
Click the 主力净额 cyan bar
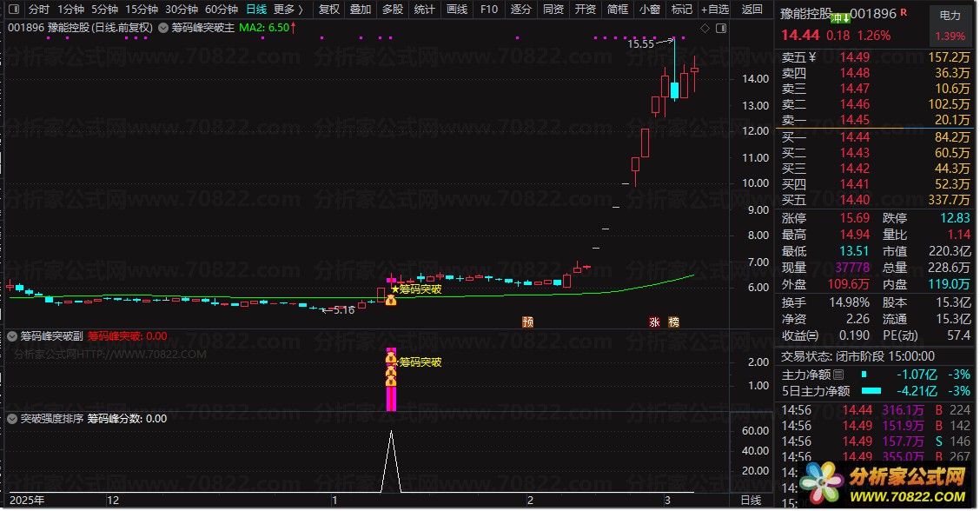864,374
